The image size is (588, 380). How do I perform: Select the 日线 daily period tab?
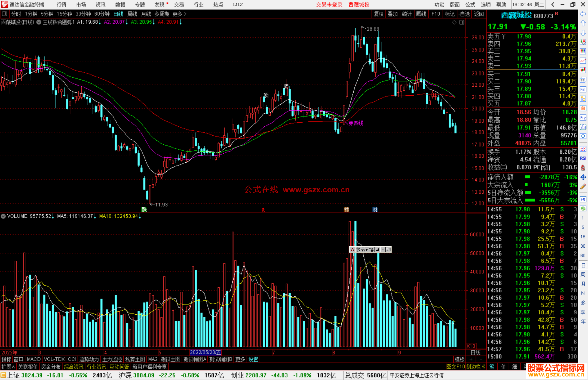(118, 14)
